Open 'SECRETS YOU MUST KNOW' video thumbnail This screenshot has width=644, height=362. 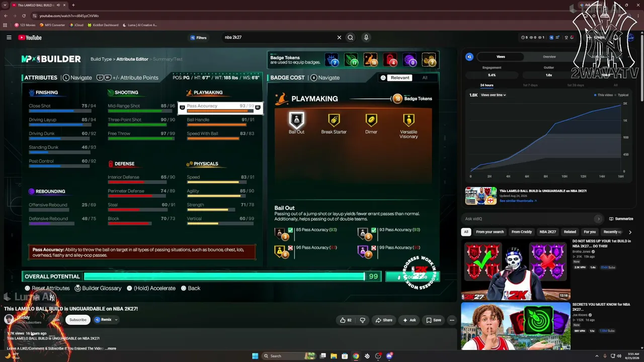coord(515,326)
